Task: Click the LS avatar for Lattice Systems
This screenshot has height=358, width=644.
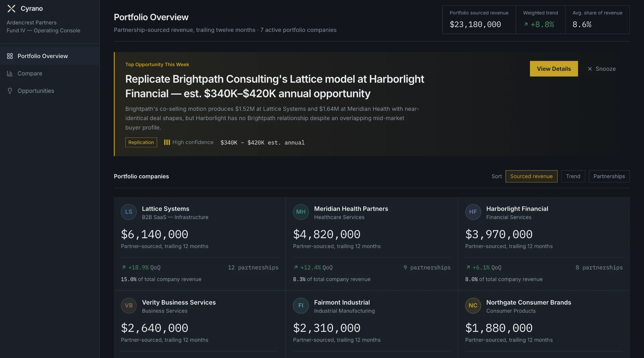Action: tap(129, 212)
